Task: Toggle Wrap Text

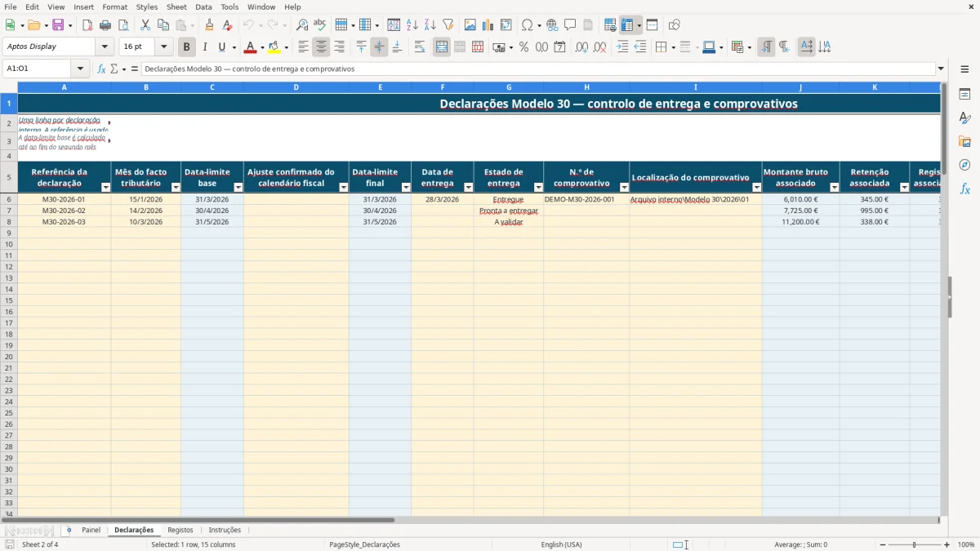Action: tap(420, 47)
